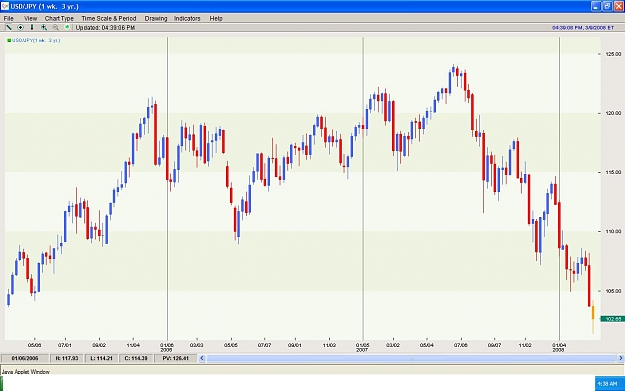Choose the greyed zoom out magnifier
The width and height of the screenshot is (625, 391).
pos(55,28)
